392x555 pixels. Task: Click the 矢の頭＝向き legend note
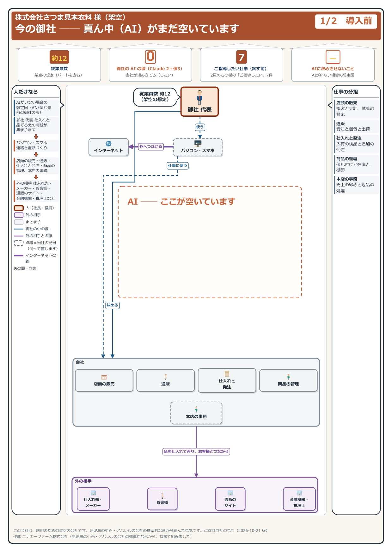(25, 268)
